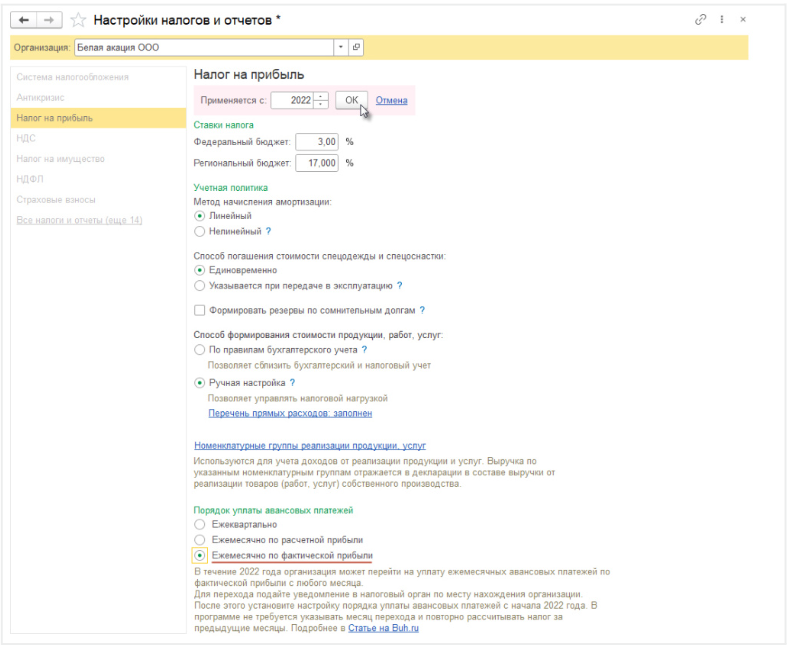The height and width of the screenshot is (651, 790).
Task: Show help for резервы по сомнительным долгам
Action: tap(422, 310)
